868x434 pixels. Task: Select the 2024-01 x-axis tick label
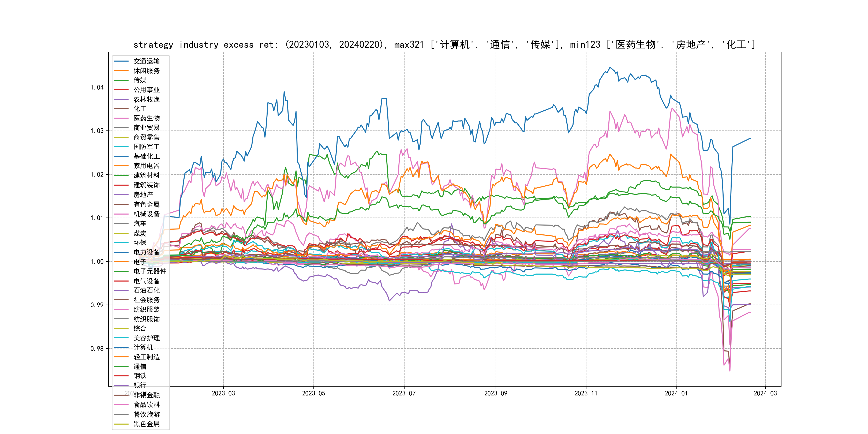(x=676, y=393)
